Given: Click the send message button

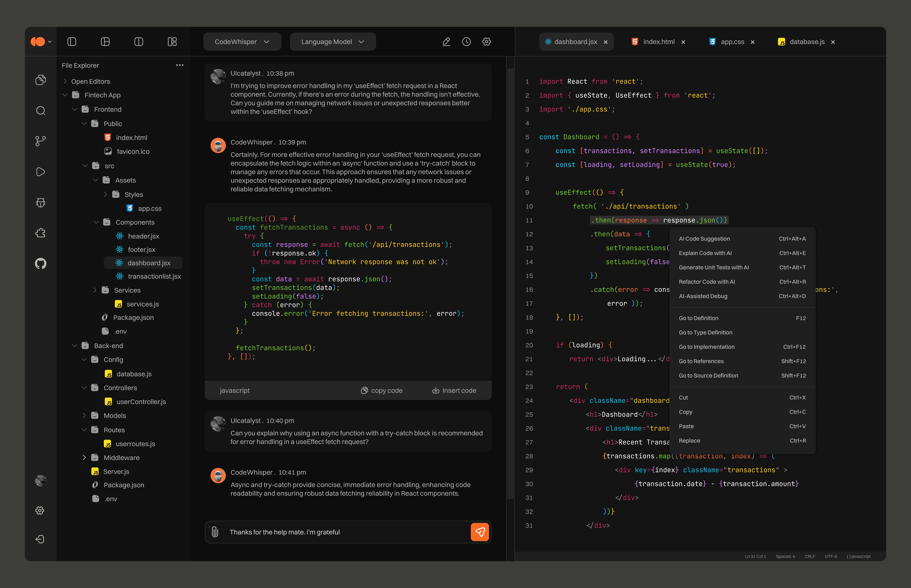Looking at the screenshot, I should click(480, 532).
